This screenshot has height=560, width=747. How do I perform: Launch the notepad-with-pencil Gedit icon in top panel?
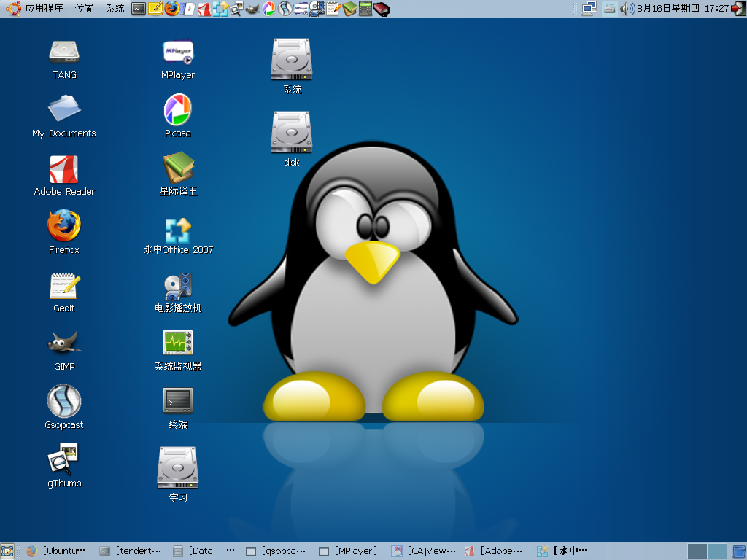click(x=333, y=9)
